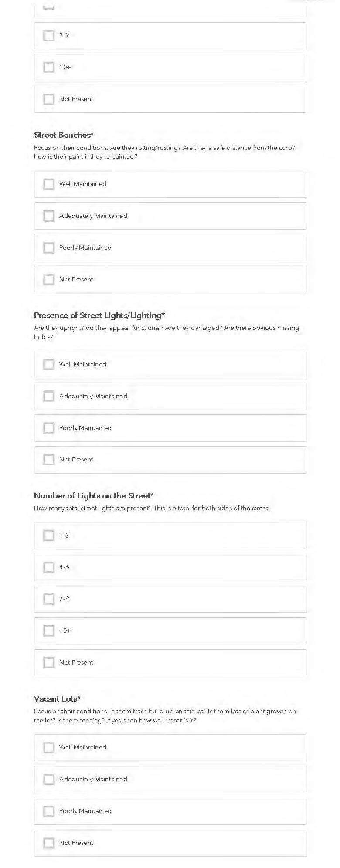Image resolution: width=340 pixels, height=868 pixels.
Task: Tick Poorly Maintained under Vacant Lots
Action: point(49,811)
